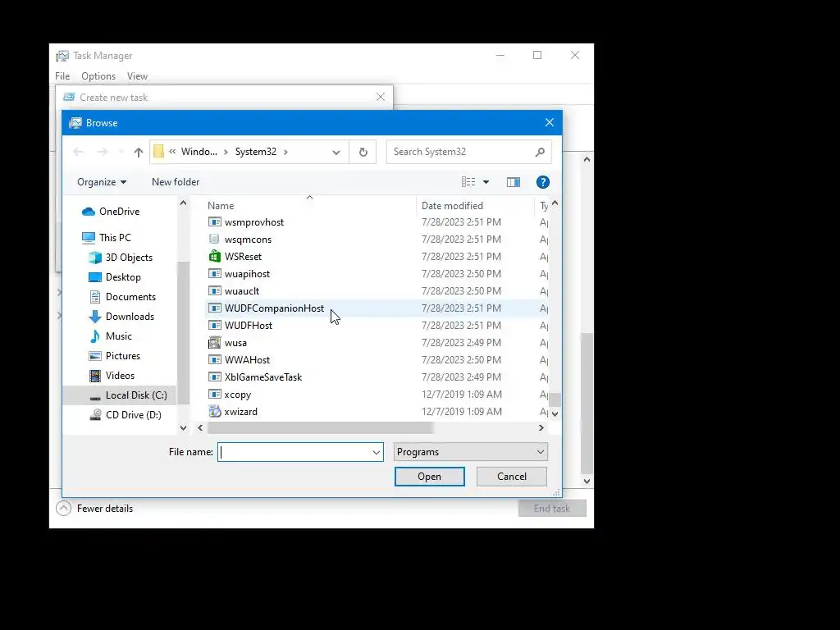This screenshot has height=630, width=840.
Task: Click the Up one level arrow icon
Action: coord(138,152)
